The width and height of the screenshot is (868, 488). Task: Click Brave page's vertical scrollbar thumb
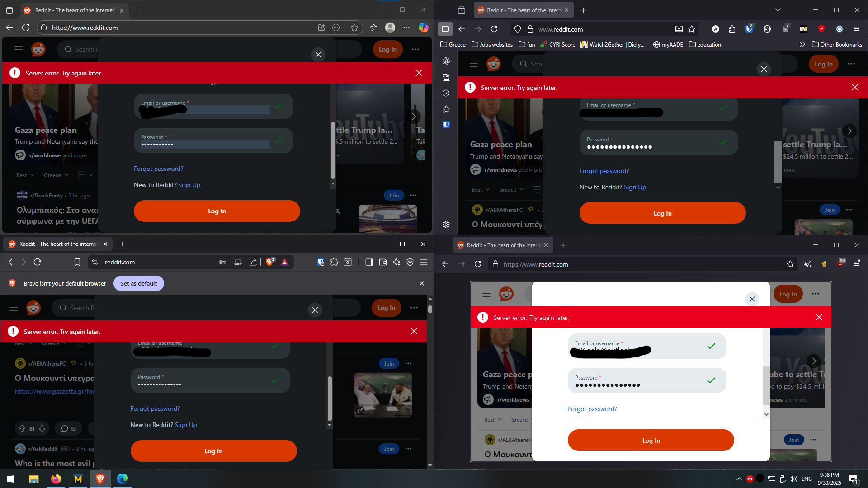click(430, 310)
